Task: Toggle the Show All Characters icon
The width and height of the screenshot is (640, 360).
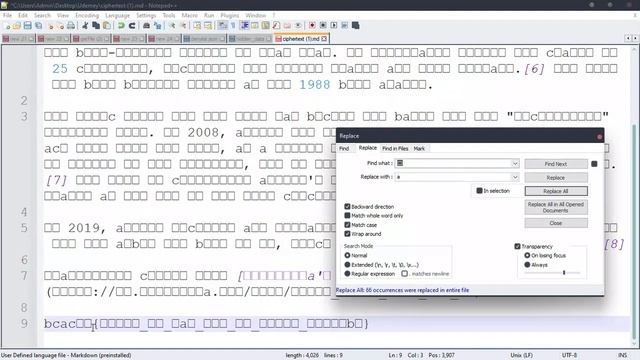Action: (233, 25)
